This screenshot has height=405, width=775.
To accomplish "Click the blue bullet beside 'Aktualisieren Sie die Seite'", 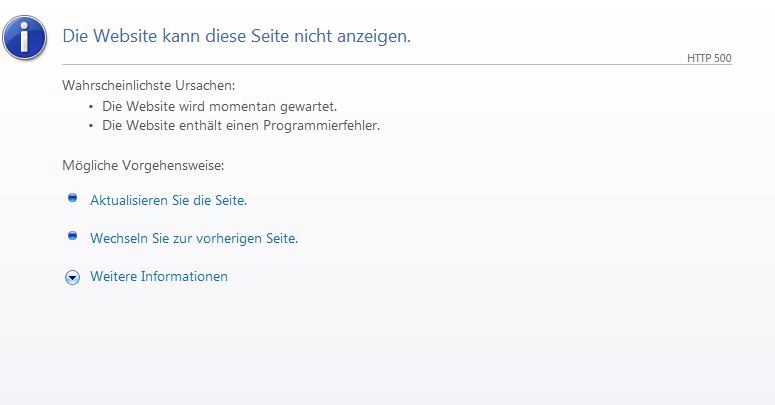I will [x=72, y=198].
